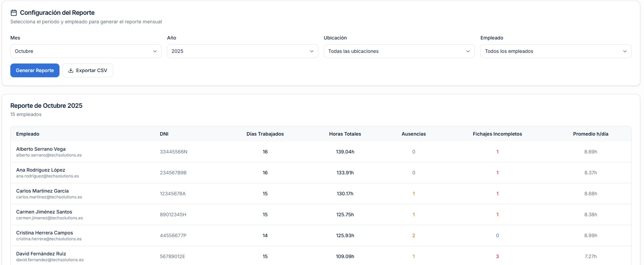The width and height of the screenshot is (644, 265).
Task: Click Carlos Martínez García's DNI 12345678A
Action: (173, 194)
